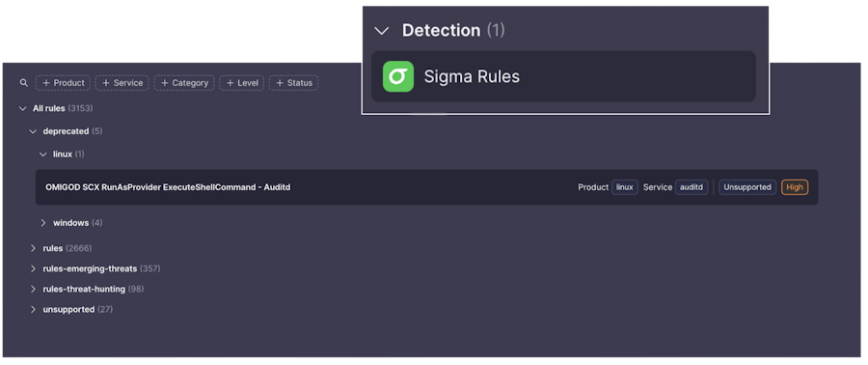Expand the rules-threat-hunting folder

pyautogui.click(x=33, y=289)
